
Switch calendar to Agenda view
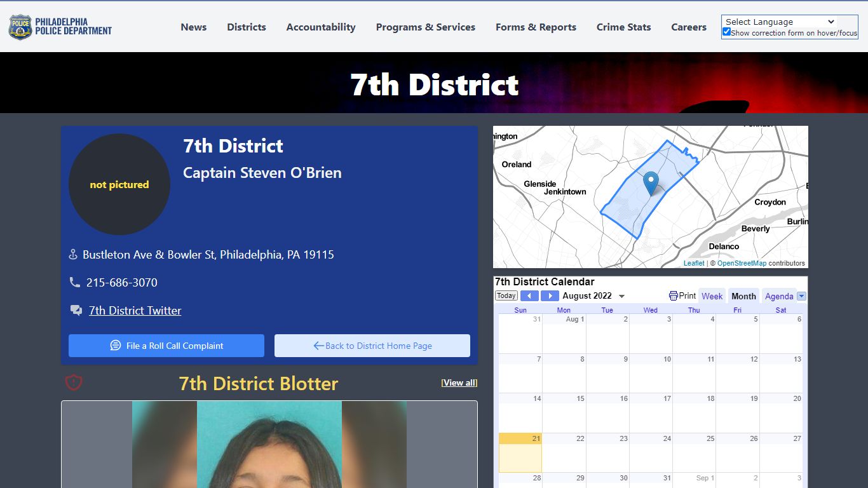pos(779,296)
